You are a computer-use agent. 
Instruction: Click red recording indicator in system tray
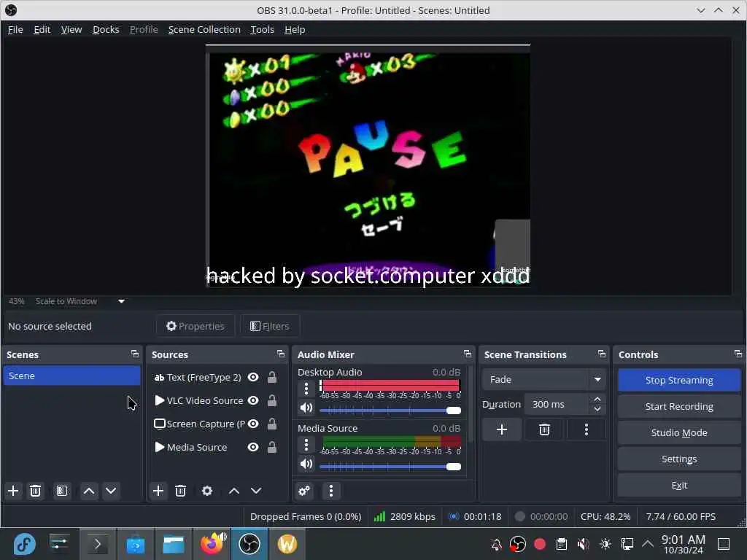coord(540,544)
